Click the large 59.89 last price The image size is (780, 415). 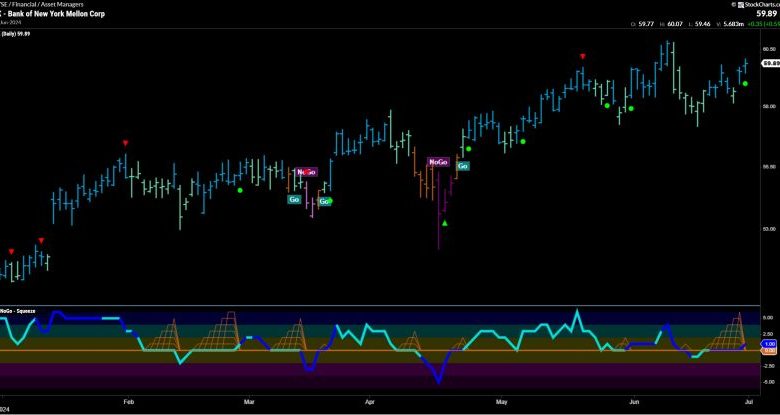(x=769, y=14)
